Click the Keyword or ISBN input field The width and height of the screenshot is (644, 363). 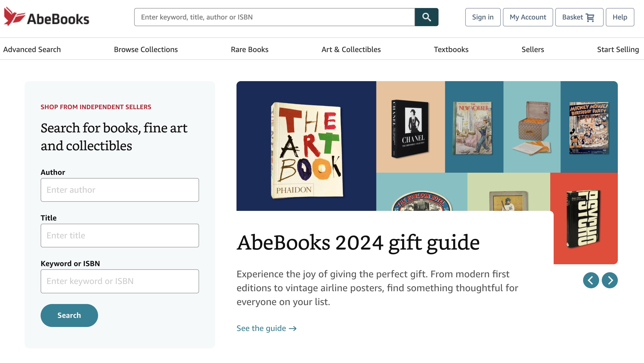[x=119, y=281]
